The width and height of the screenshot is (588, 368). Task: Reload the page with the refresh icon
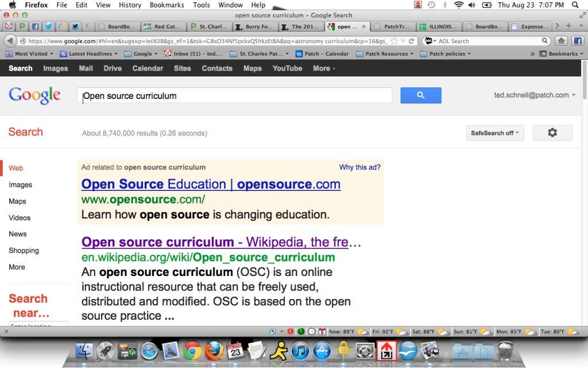[x=411, y=41]
